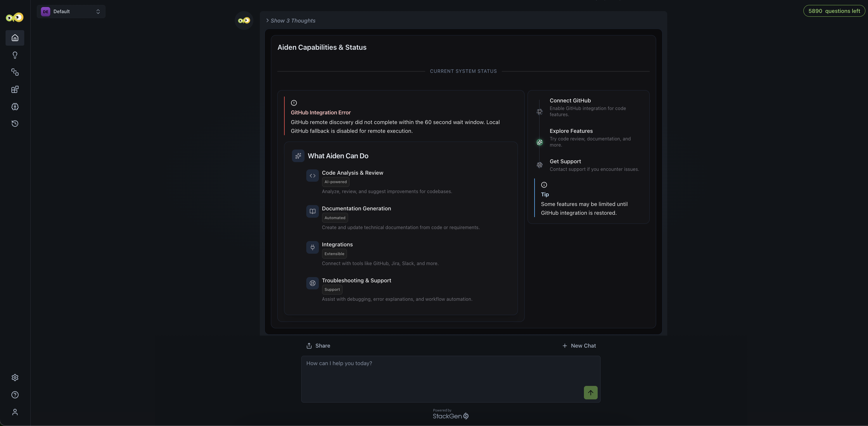Viewport: 868px width, 426px height.
Task: Open the brain knowledge panel
Action: click(15, 106)
